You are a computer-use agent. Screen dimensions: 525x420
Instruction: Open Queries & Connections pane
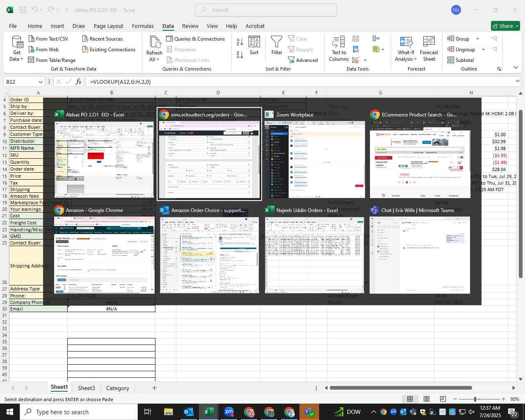click(195, 39)
